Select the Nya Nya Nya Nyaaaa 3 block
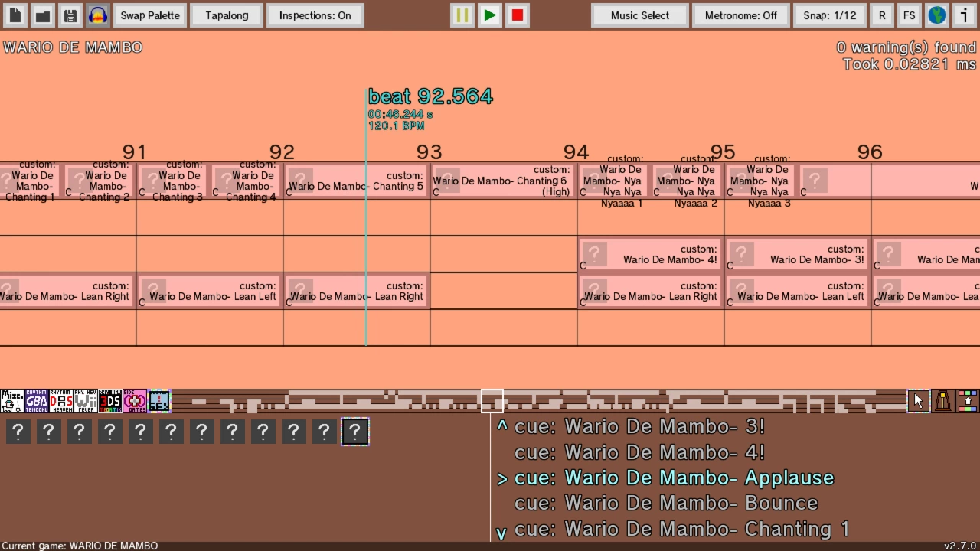 tap(760, 181)
